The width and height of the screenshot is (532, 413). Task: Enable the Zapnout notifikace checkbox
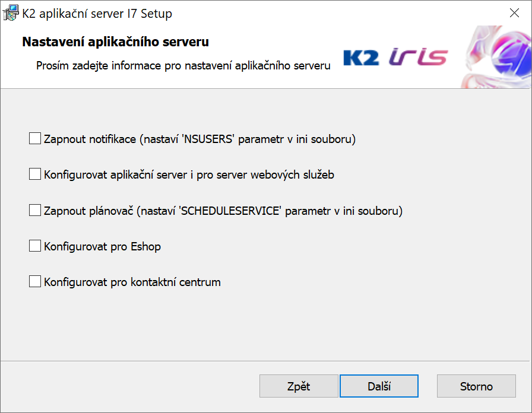coord(35,139)
